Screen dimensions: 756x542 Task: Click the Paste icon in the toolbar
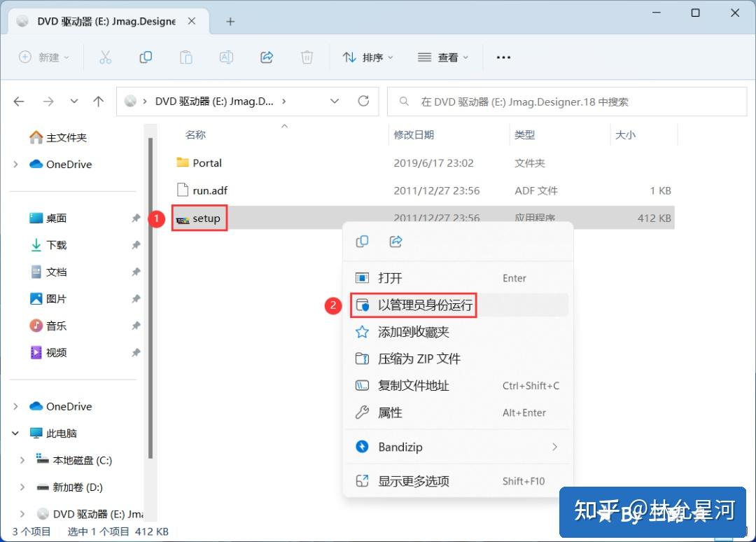tap(186, 57)
